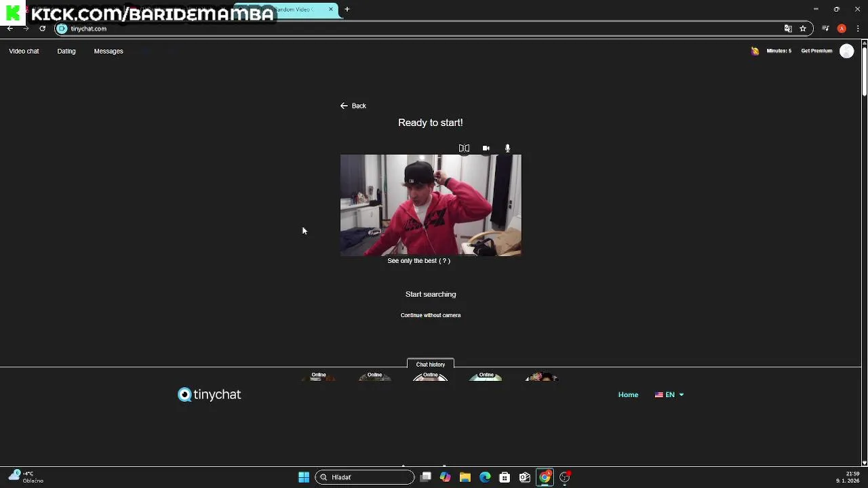Open the OBS icon on the taskbar
This screenshot has height=488, width=868.
pyautogui.click(x=565, y=477)
